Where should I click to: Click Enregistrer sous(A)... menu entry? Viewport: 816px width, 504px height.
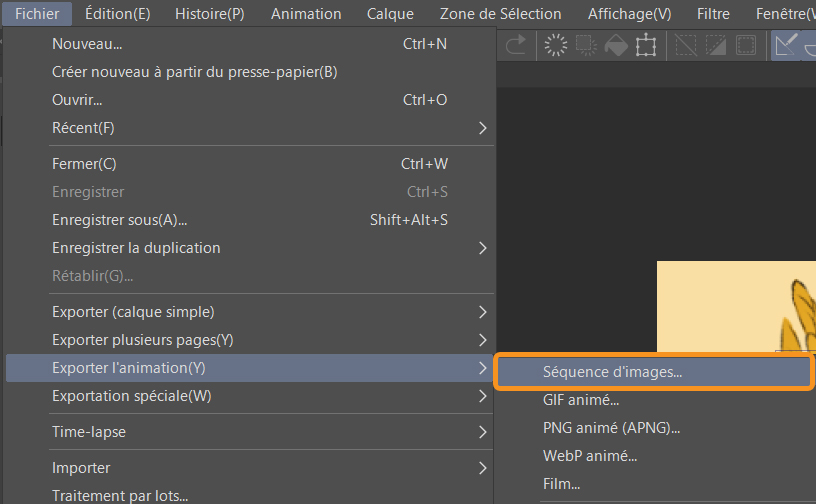120,220
